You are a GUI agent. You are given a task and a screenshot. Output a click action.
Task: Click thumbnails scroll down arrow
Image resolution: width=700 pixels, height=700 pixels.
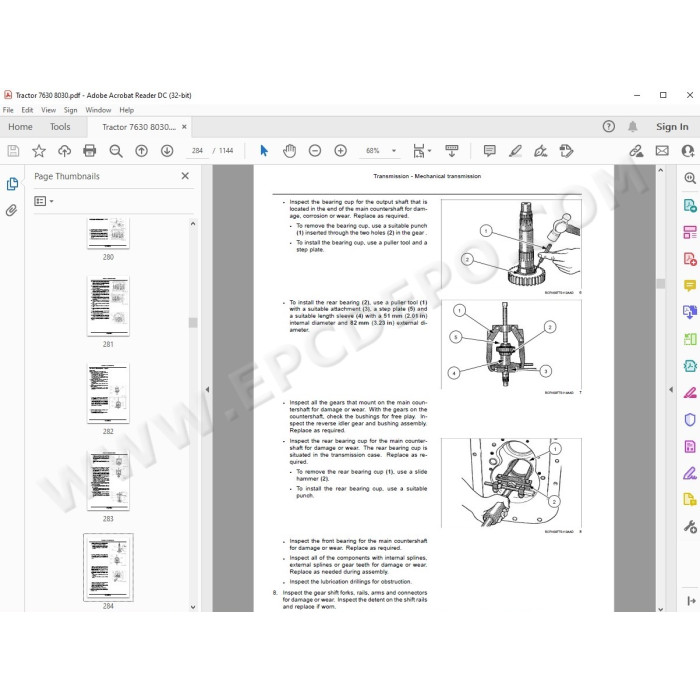tap(193, 607)
